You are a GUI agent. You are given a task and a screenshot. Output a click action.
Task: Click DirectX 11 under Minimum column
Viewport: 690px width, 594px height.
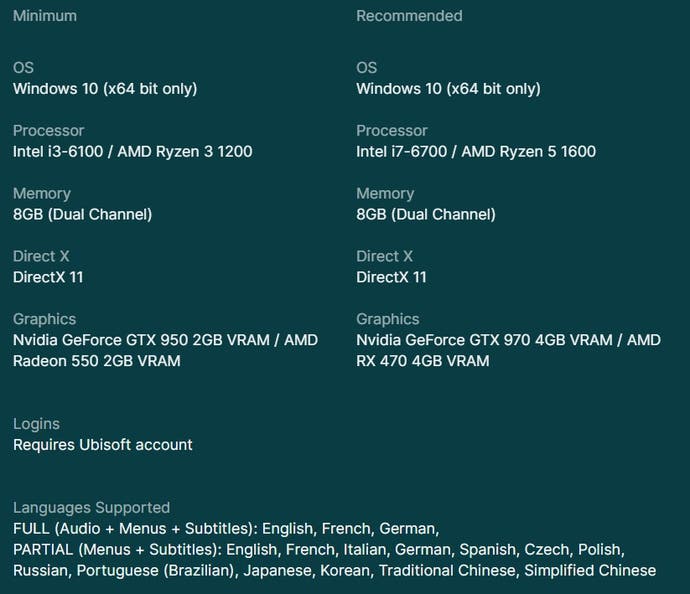click(48, 277)
